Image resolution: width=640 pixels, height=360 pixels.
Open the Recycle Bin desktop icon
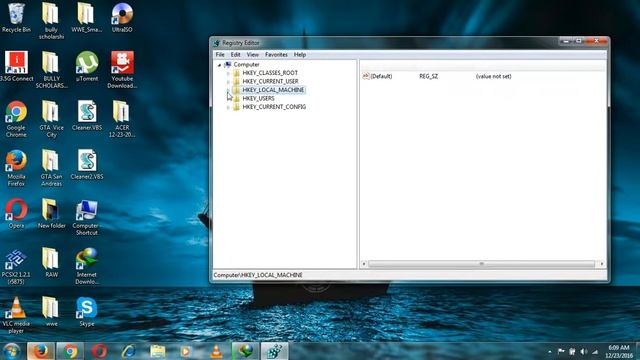coord(16,18)
